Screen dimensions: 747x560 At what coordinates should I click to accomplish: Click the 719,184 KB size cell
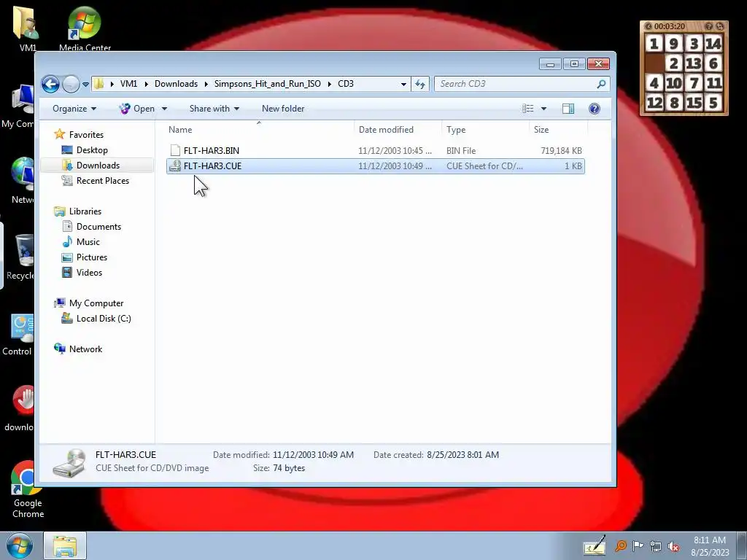pyautogui.click(x=561, y=150)
